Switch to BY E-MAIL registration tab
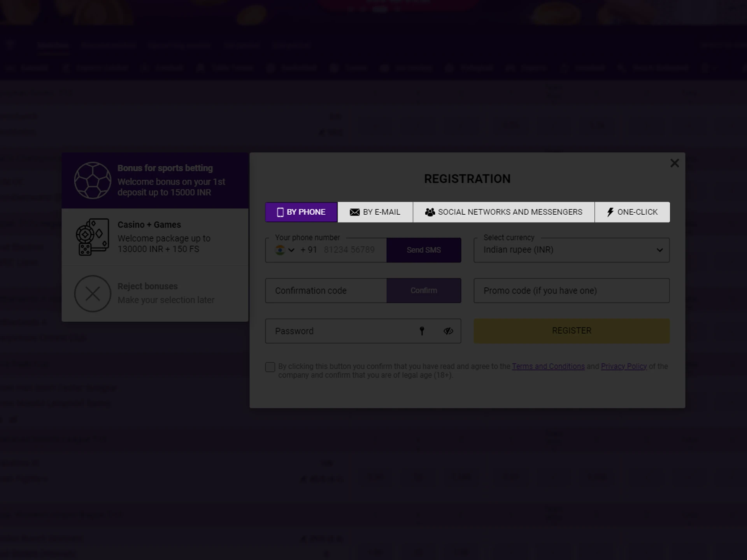The image size is (747, 560). (x=375, y=212)
